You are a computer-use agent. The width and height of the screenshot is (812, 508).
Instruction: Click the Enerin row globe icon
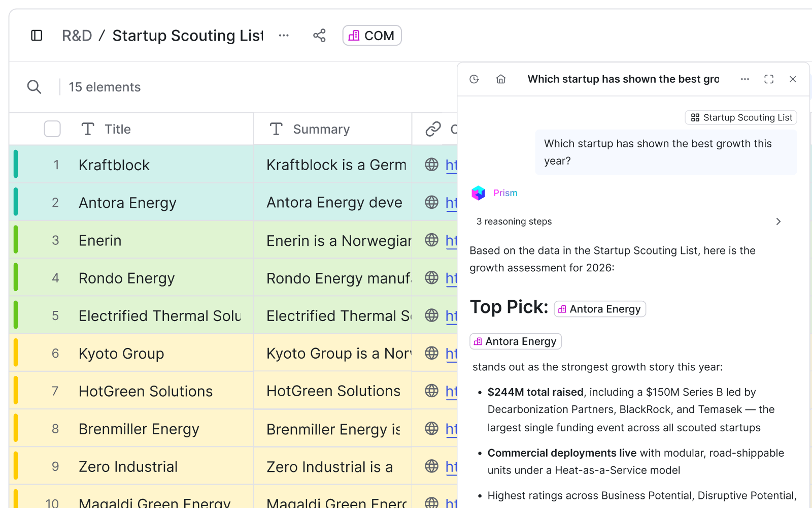(x=432, y=240)
